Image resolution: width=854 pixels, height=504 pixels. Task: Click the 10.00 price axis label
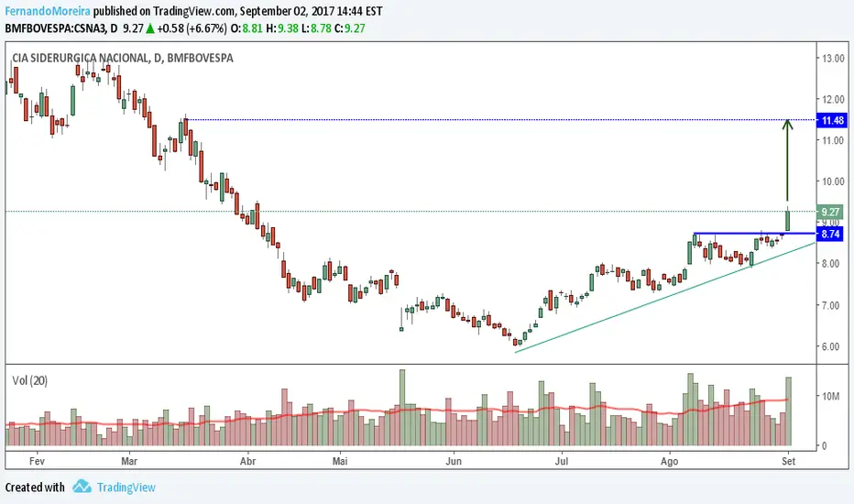point(833,181)
